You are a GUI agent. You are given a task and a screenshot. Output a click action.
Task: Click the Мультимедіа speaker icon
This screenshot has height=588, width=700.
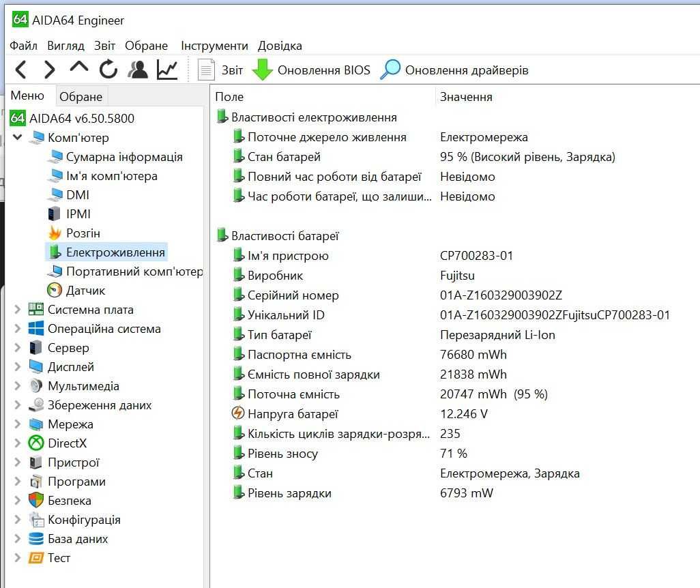pos(35,385)
